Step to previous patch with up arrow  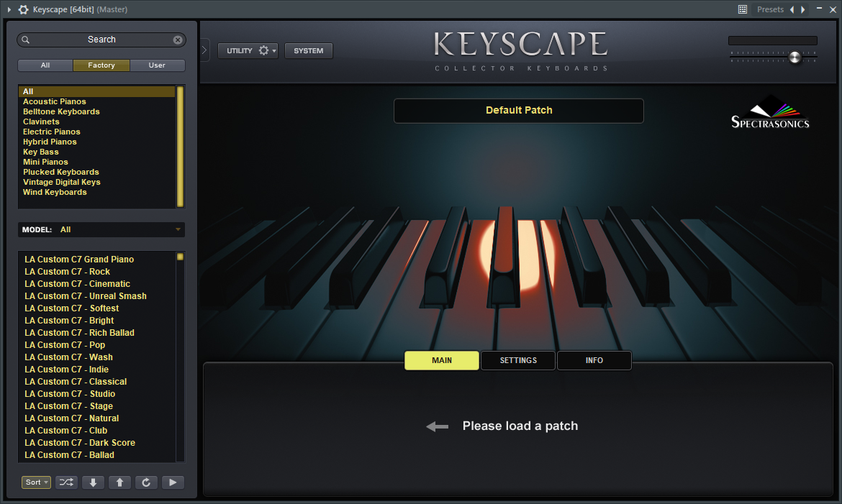pyautogui.click(x=119, y=482)
